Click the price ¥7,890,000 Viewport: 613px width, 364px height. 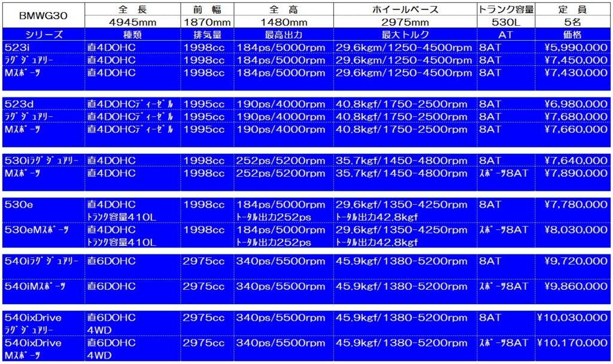point(576,173)
